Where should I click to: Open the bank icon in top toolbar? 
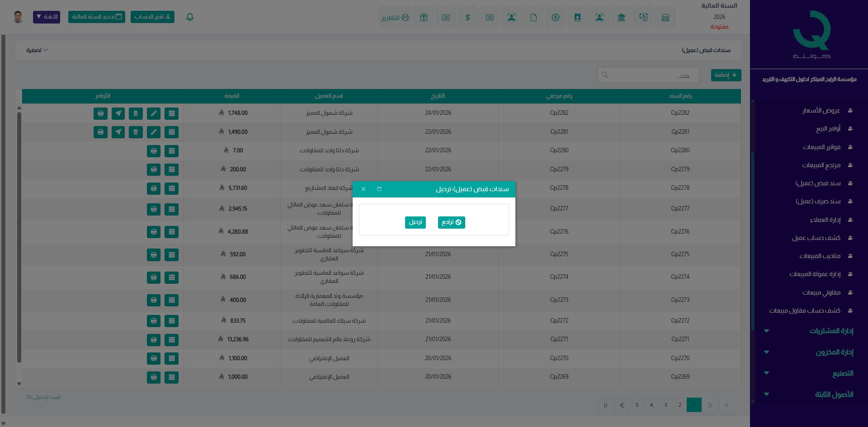(621, 18)
